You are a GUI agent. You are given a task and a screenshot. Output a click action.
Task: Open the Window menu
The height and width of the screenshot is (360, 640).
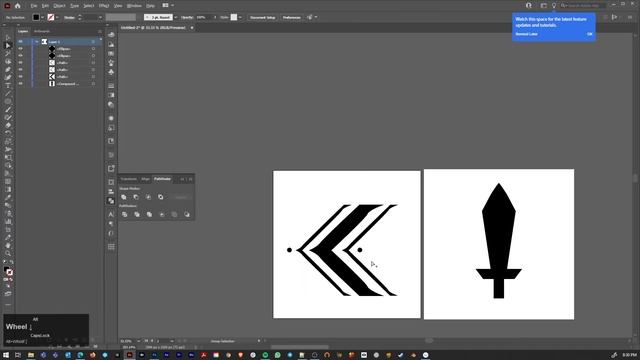pyautogui.click(x=134, y=6)
